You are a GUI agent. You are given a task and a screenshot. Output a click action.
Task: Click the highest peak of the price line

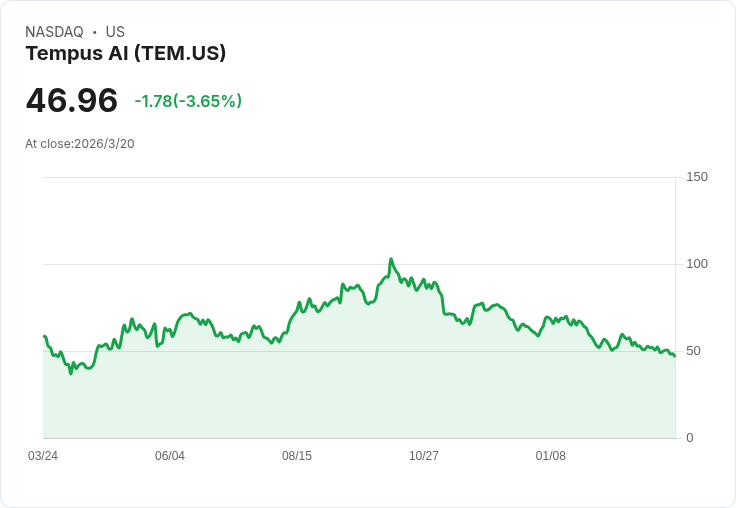tap(391, 259)
